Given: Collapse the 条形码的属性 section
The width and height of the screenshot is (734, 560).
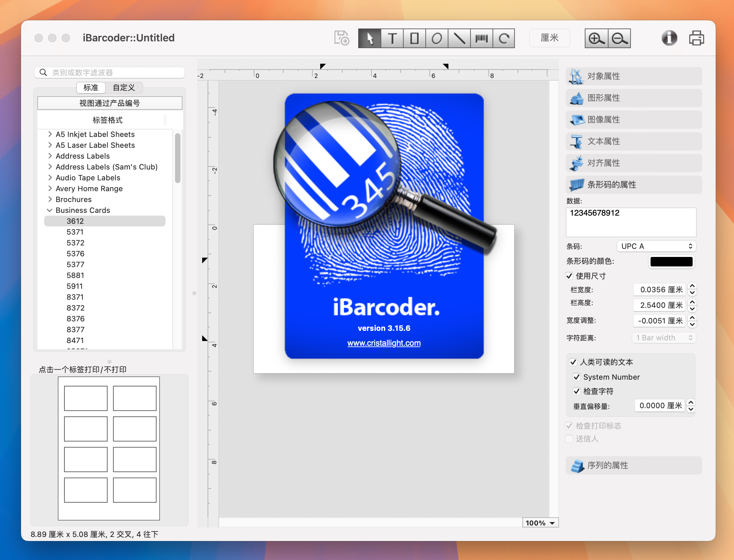Looking at the screenshot, I should tap(634, 185).
